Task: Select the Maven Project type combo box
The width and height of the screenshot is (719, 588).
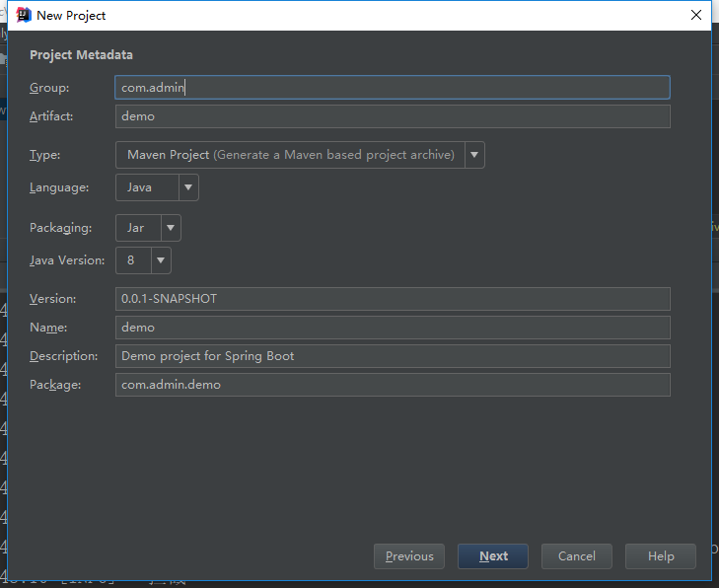Action: [300, 155]
